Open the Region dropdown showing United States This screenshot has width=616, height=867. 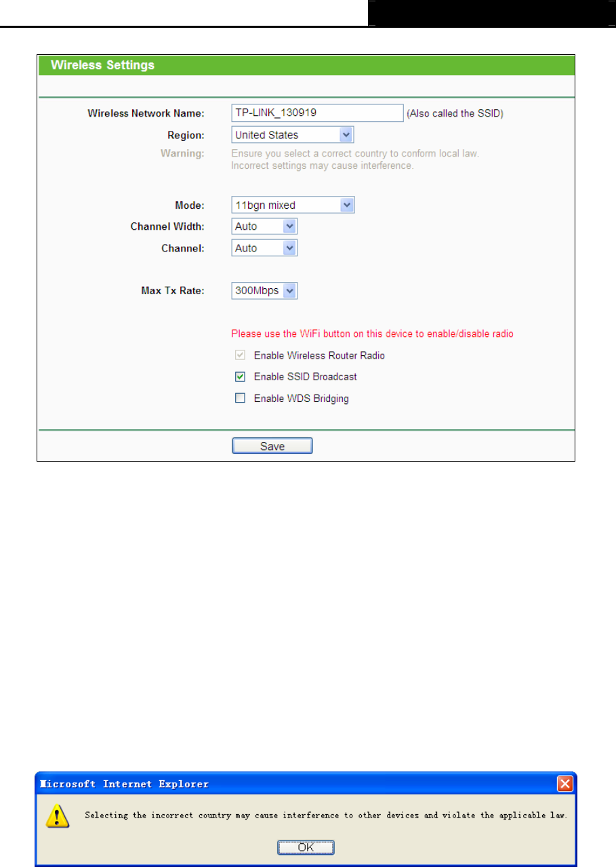pos(293,135)
